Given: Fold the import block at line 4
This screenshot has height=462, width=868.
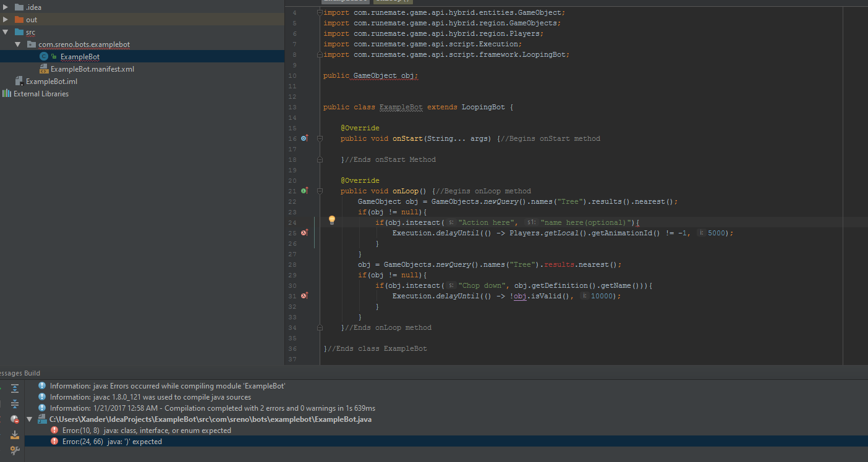Looking at the screenshot, I should 320,12.
